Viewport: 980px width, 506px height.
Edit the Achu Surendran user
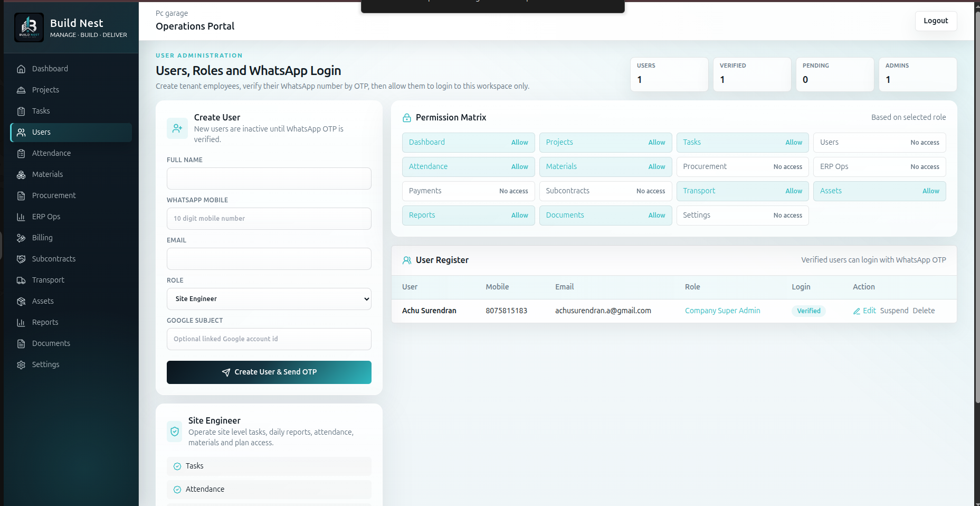coord(864,311)
